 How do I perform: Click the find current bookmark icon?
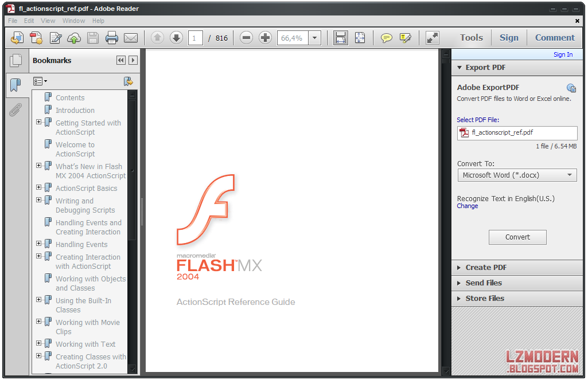(128, 81)
